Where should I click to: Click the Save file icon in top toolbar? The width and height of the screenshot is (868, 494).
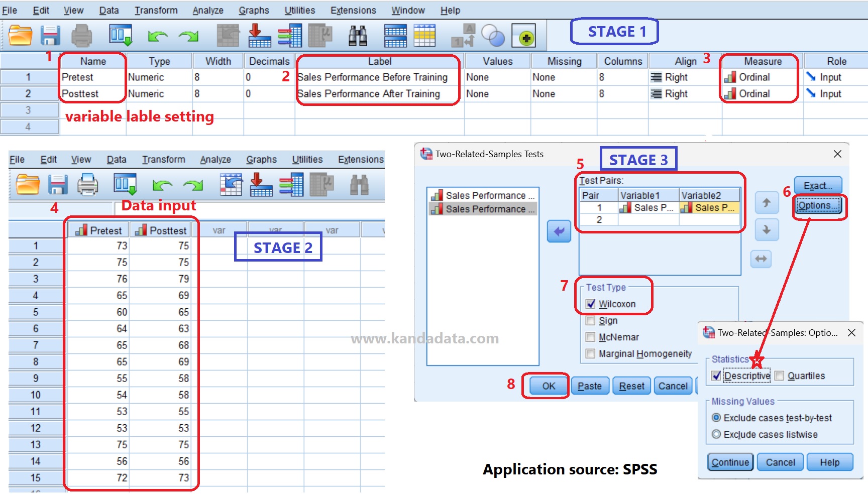[x=50, y=36]
